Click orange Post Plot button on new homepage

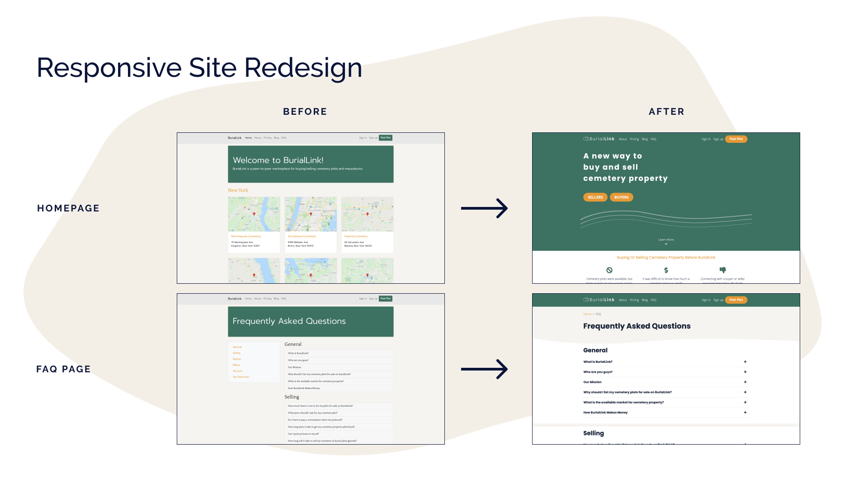tap(736, 139)
